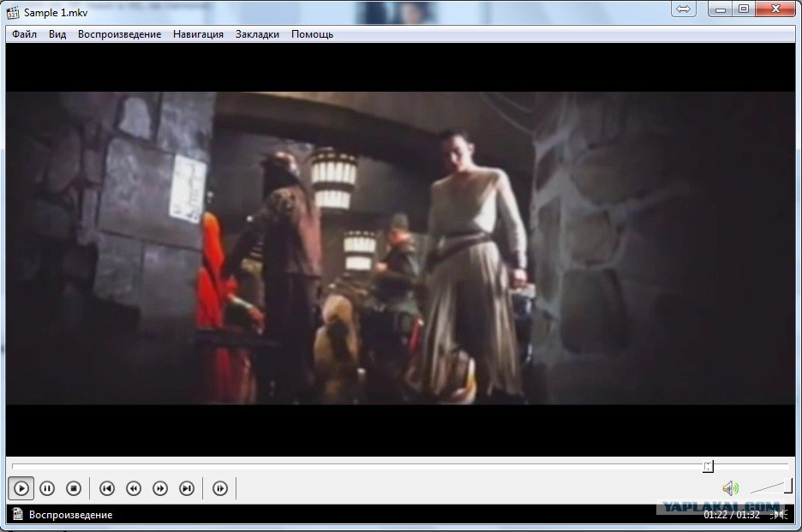802x532 pixels.
Task: Click the double-arrow button in title bar
Action: (x=684, y=9)
